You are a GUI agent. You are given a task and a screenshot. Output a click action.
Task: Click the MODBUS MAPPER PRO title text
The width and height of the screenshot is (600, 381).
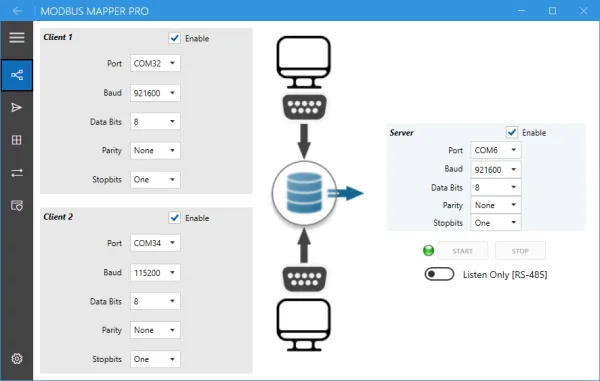(95, 11)
